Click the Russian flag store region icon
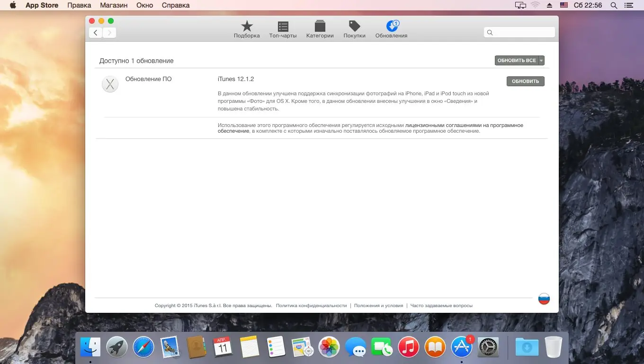The width and height of the screenshot is (644, 364). click(x=544, y=299)
